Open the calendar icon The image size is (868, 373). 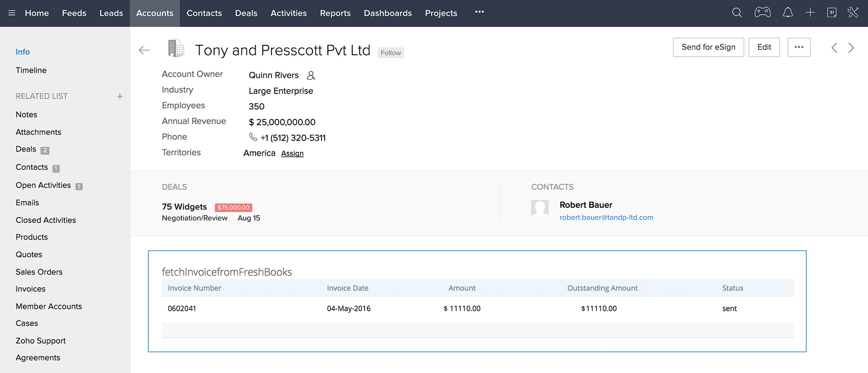tap(832, 13)
